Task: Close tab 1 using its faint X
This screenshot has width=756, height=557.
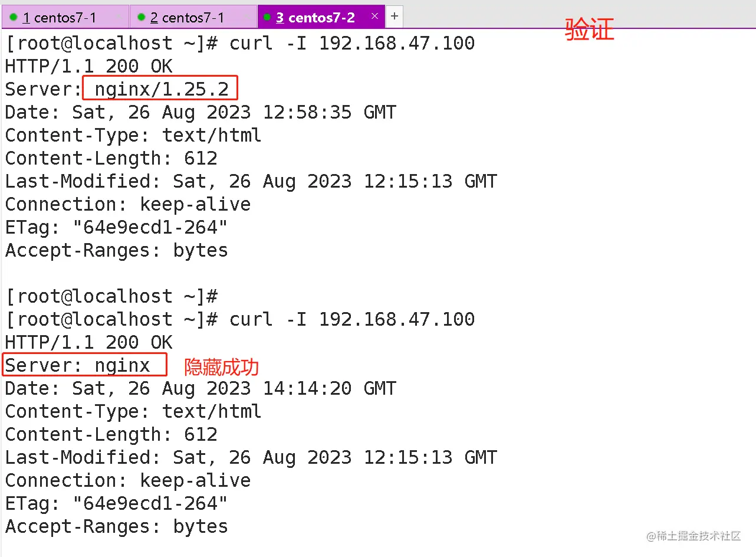Action: pyautogui.click(x=119, y=17)
